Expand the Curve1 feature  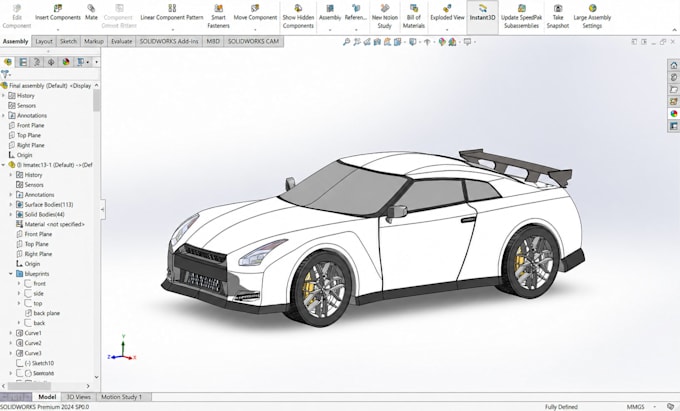11,333
